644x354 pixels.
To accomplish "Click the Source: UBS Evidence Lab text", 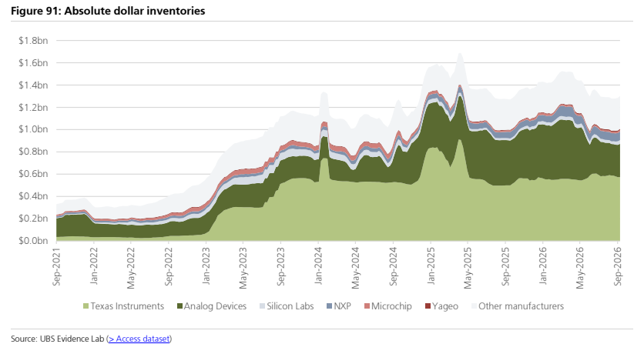I will click(x=58, y=339).
